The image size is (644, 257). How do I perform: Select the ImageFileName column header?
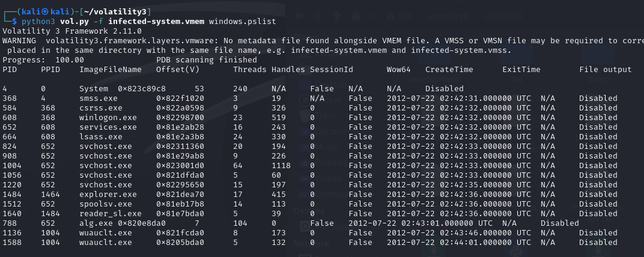coord(111,70)
